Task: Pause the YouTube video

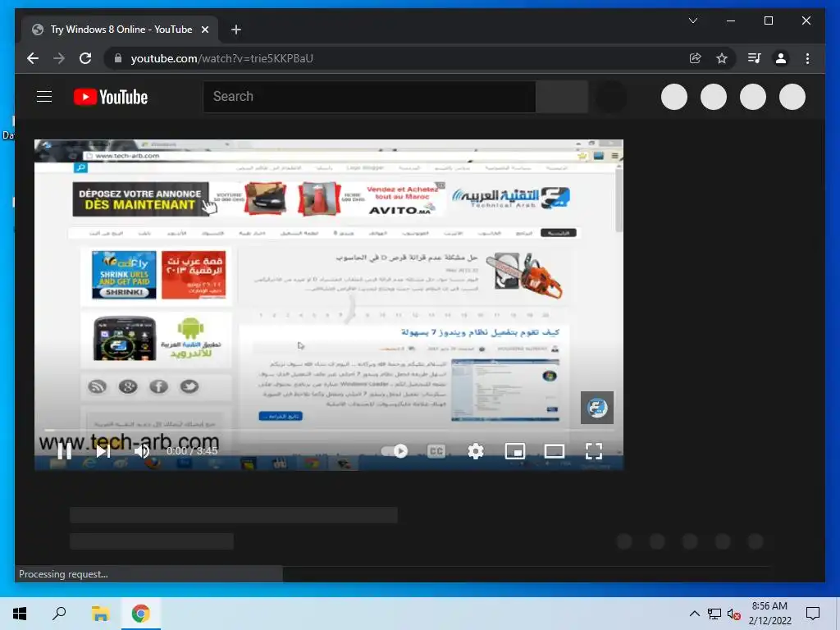Action: click(x=64, y=451)
